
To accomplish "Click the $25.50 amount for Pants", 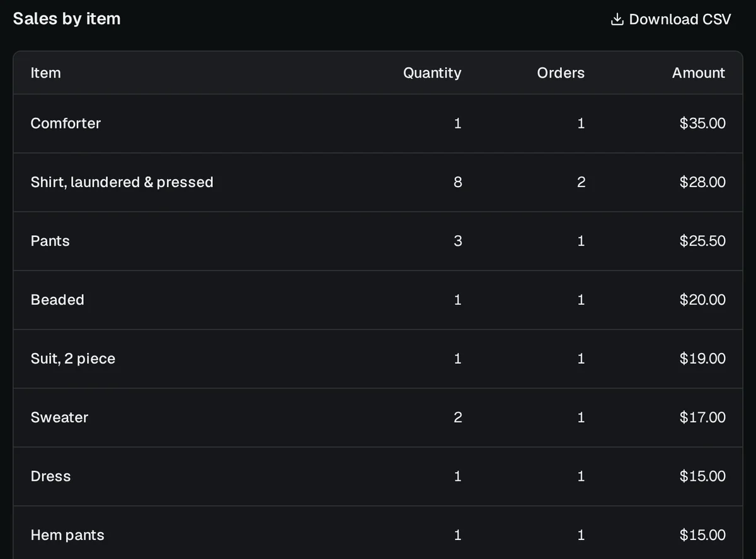I will [x=702, y=241].
